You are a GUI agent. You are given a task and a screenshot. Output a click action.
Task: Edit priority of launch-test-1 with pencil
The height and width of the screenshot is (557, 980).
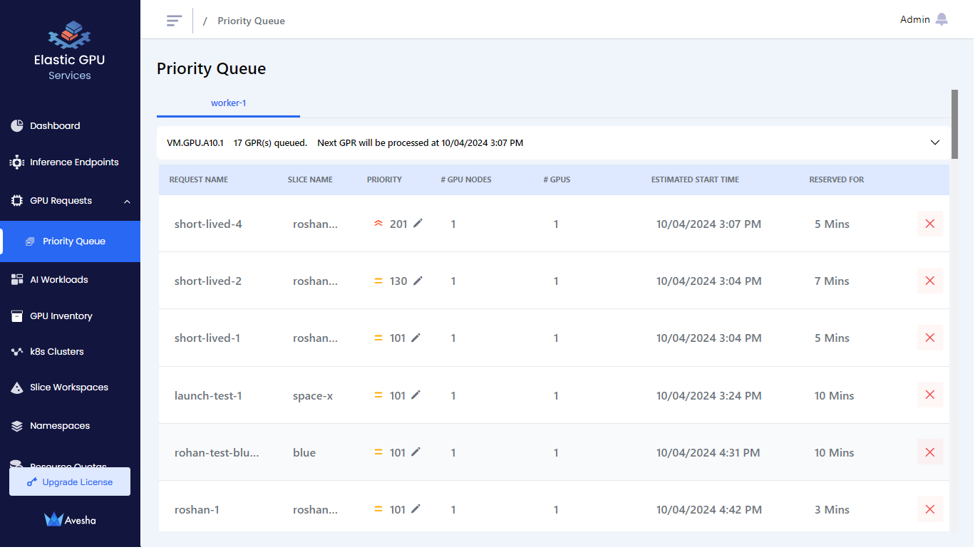click(416, 395)
